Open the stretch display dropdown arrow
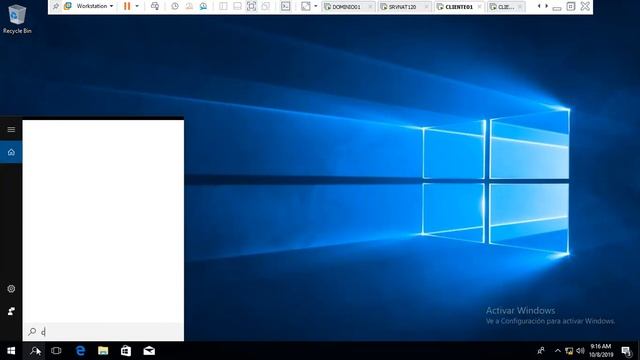Image resolution: width=640 pixels, height=360 pixels. pyautogui.click(x=316, y=6)
